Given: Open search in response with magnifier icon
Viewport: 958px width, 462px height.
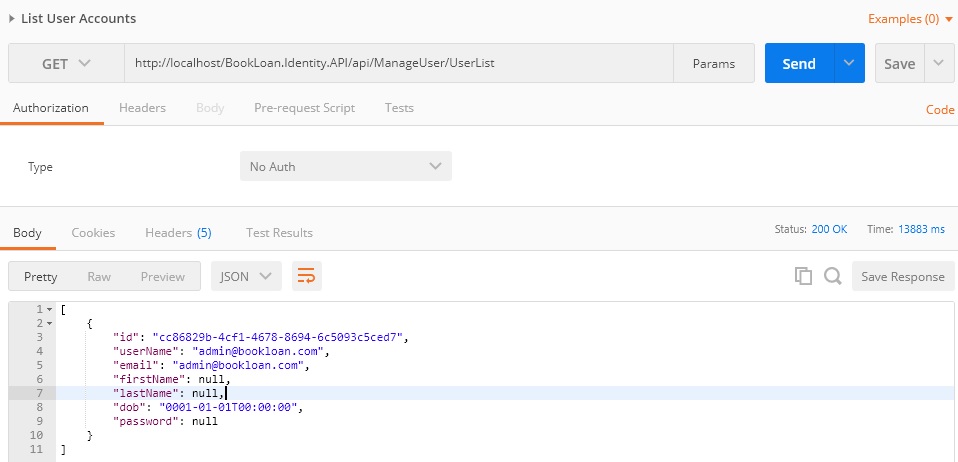Looking at the screenshot, I should click(x=832, y=276).
